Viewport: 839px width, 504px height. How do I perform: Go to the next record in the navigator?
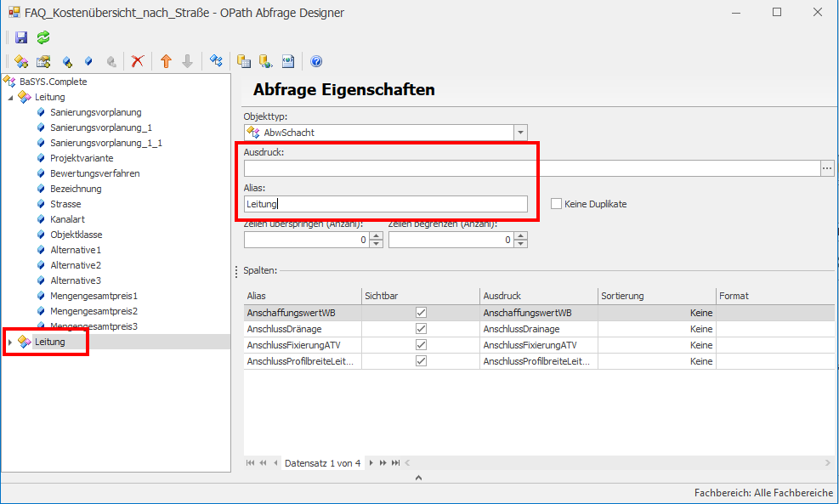(371, 463)
